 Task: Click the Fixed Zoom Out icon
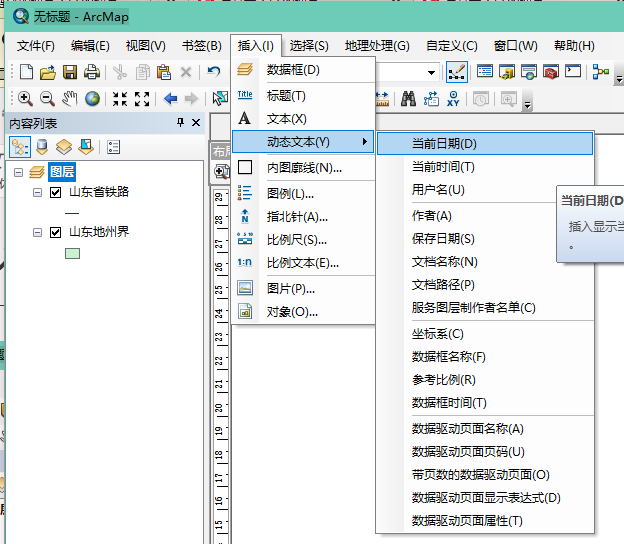point(142,99)
